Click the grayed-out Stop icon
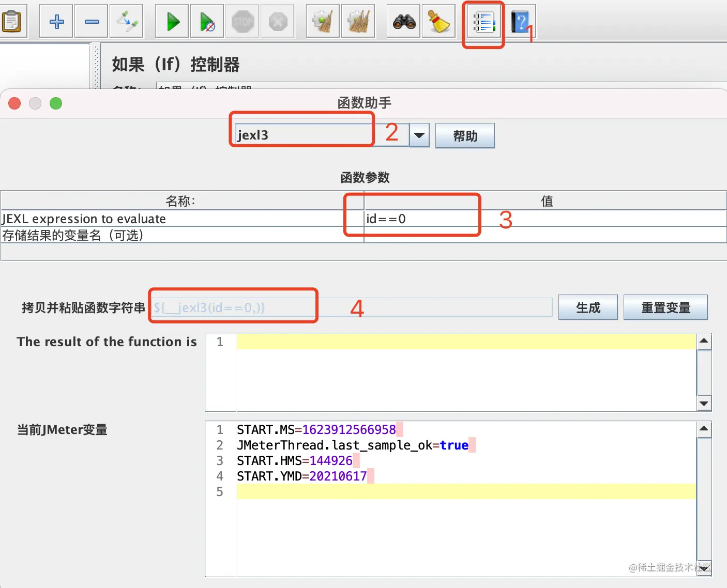Image resolution: width=727 pixels, height=588 pixels. point(243,21)
